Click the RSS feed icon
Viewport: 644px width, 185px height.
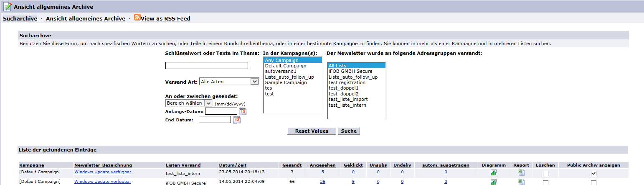tap(137, 18)
